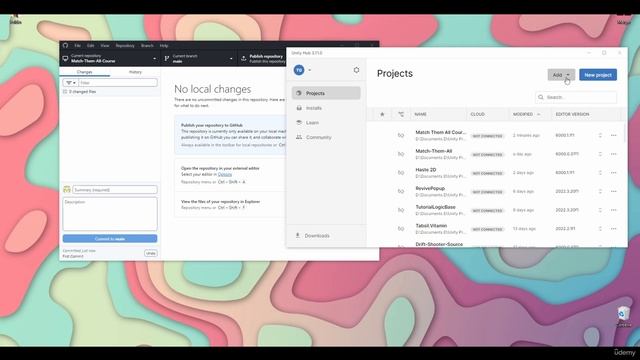Viewport: 640px width, 360px height.
Task: Open more options for TutorialLogicBase
Action: [613, 210]
